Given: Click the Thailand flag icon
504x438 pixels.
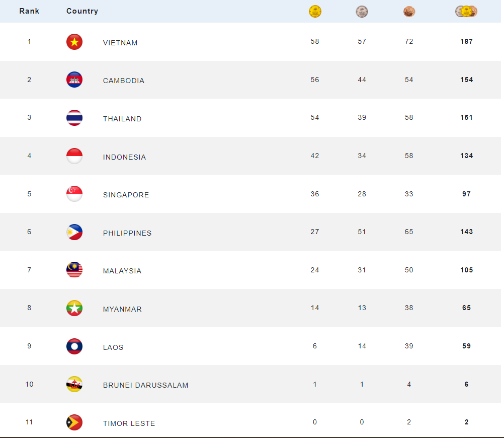Looking at the screenshot, I should pos(74,118).
